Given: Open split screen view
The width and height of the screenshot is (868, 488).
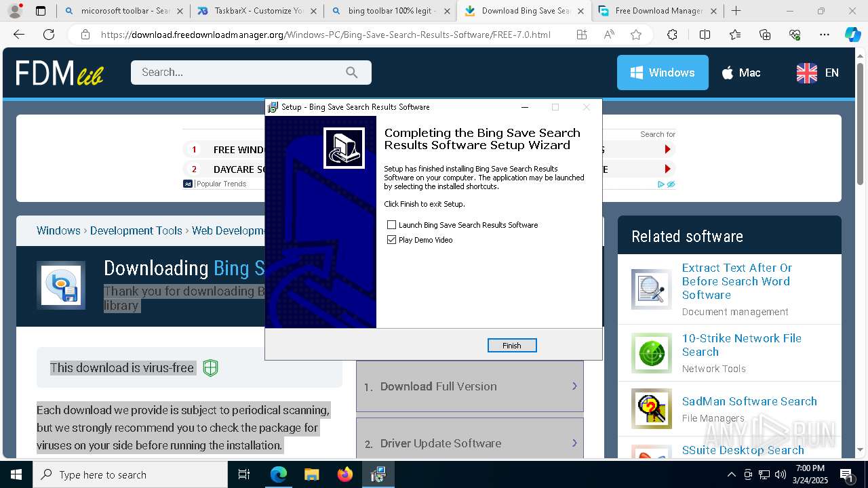Looking at the screenshot, I should [705, 35].
